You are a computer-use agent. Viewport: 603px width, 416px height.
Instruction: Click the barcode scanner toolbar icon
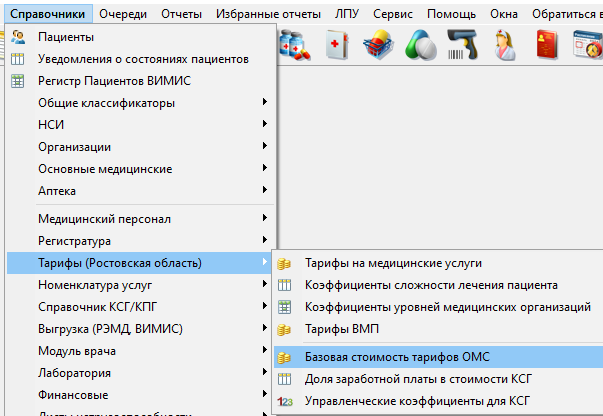point(462,44)
